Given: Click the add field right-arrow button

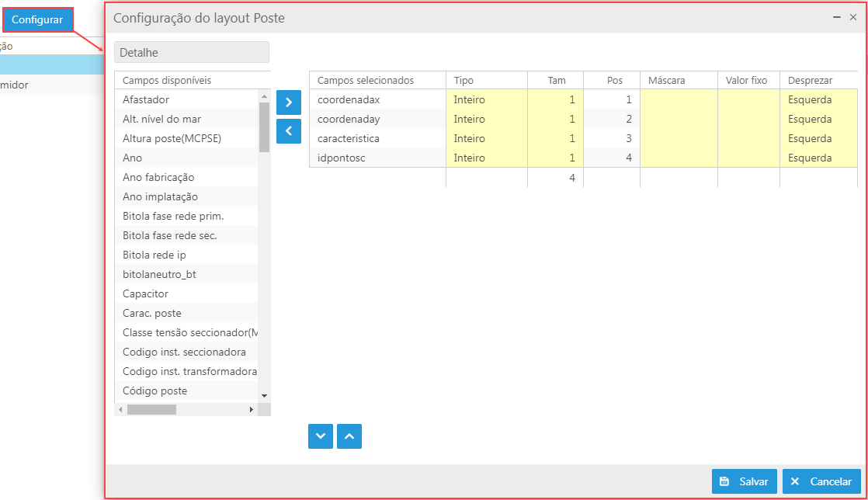Looking at the screenshot, I should [x=288, y=102].
